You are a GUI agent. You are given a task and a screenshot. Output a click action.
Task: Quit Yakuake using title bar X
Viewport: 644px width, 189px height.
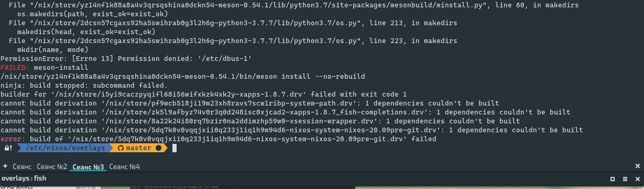click(x=638, y=178)
